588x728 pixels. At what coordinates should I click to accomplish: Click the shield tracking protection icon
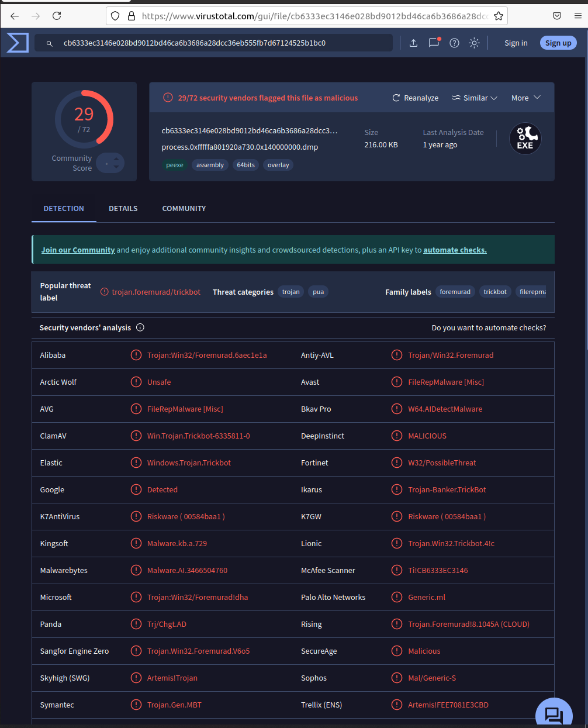coord(115,16)
